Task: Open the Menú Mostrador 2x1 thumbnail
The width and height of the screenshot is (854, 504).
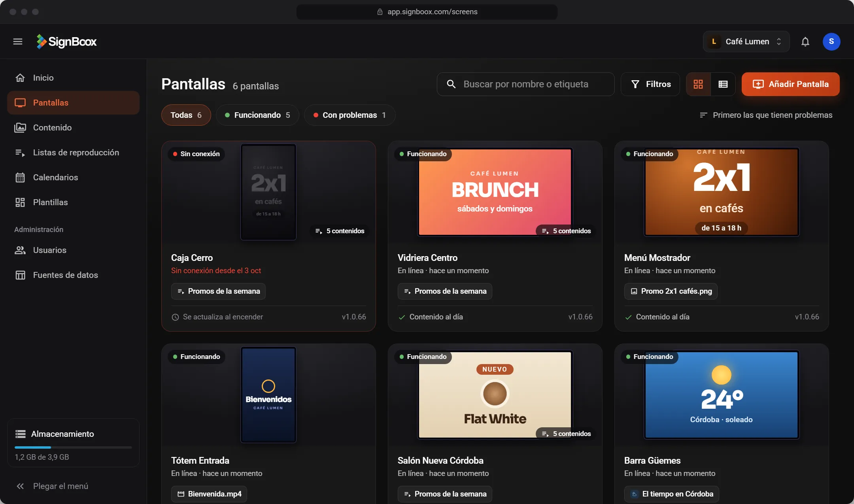Action: [x=722, y=192]
